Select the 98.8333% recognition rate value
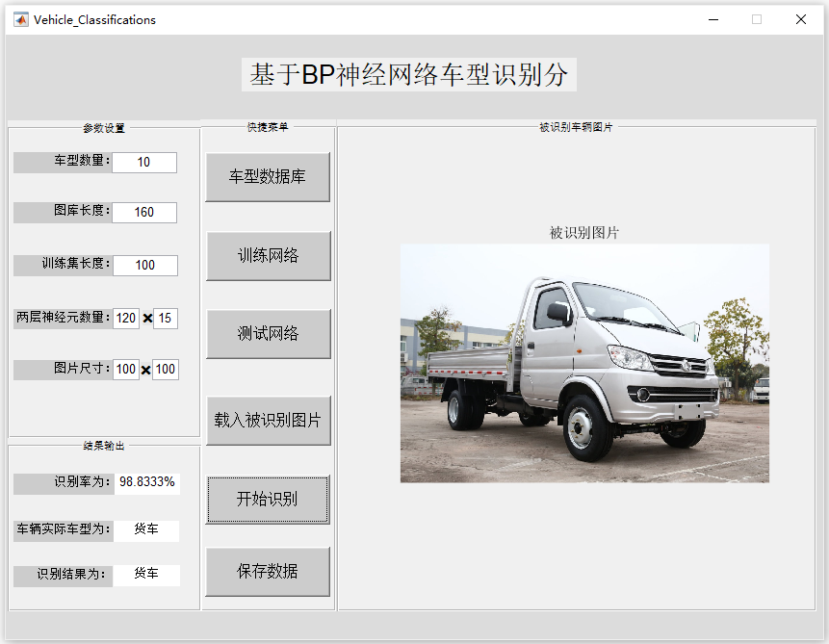 (147, 484)
